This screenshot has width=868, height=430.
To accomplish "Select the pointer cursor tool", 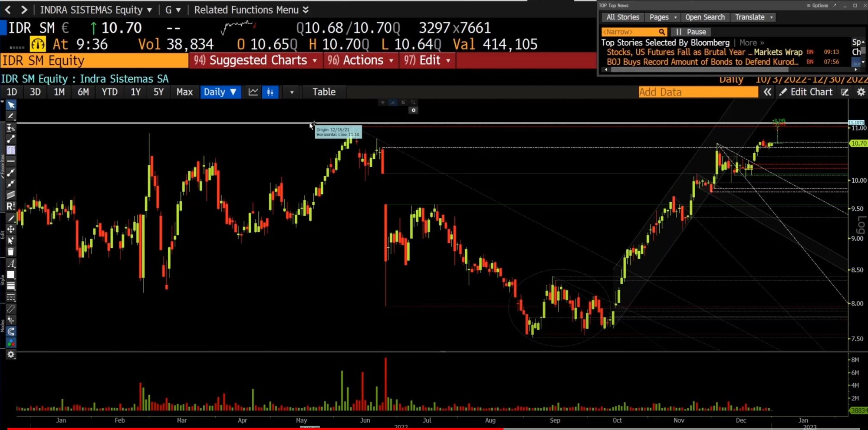I will point(11,105).
